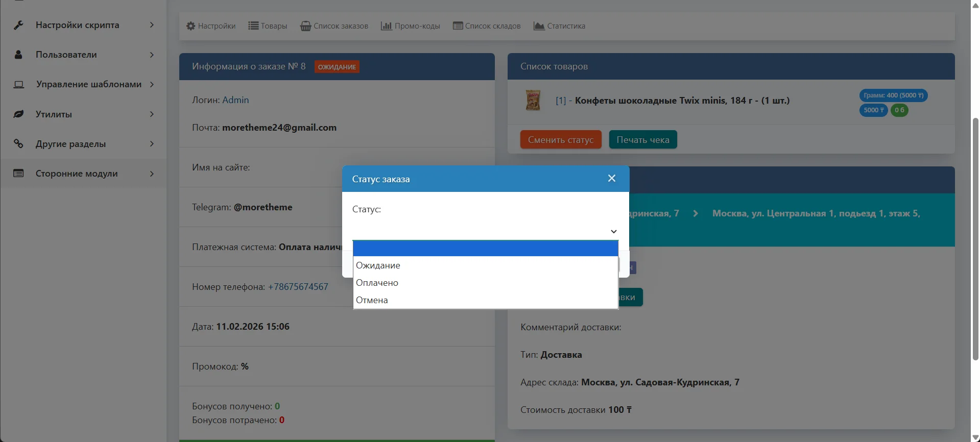
Task: Open the Сторонние модули sidebar menu
Action: click(77, 174)
